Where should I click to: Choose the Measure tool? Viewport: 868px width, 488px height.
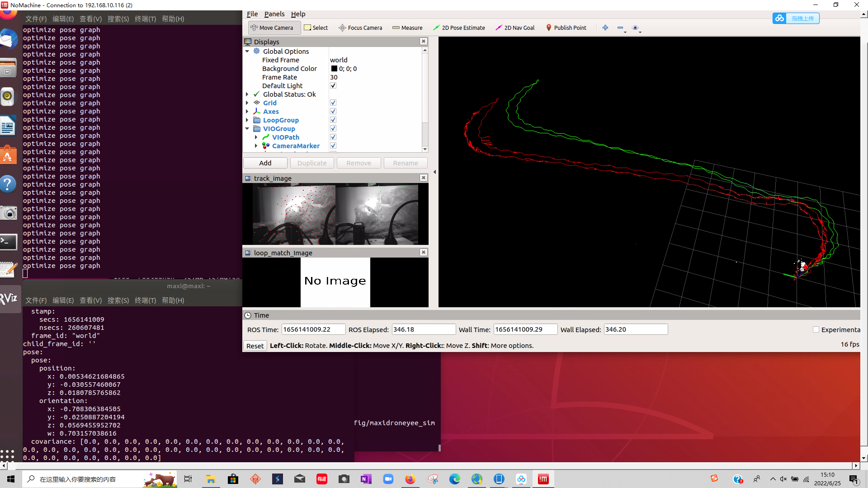point(407,28)
